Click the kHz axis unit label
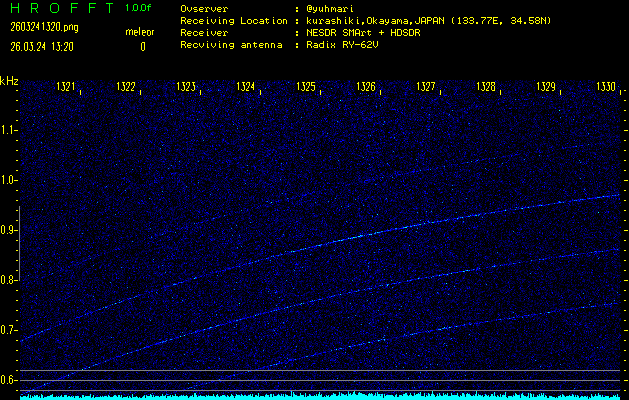 pyautogui.click(x=9, y=81)
